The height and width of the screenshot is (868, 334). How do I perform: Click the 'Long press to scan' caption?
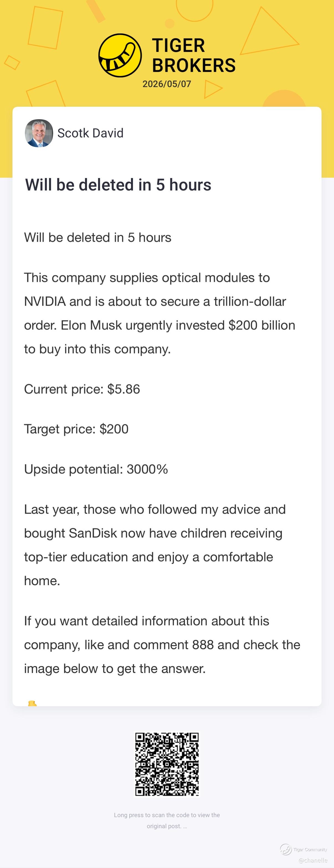click(167, 820)
